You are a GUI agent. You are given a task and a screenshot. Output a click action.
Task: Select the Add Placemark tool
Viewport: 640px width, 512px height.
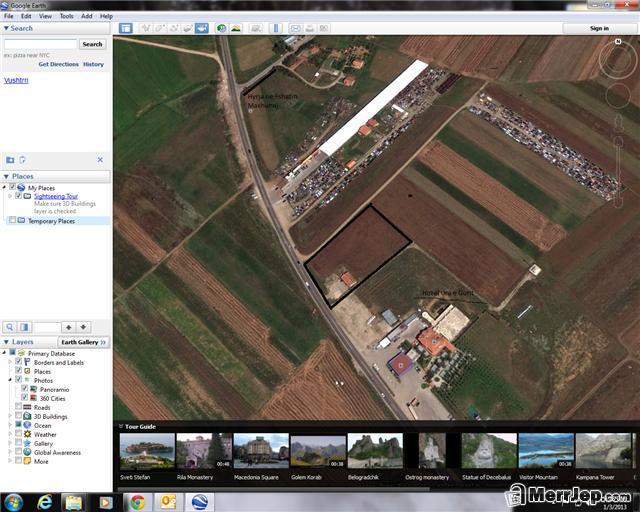click(x=146, y=28)
